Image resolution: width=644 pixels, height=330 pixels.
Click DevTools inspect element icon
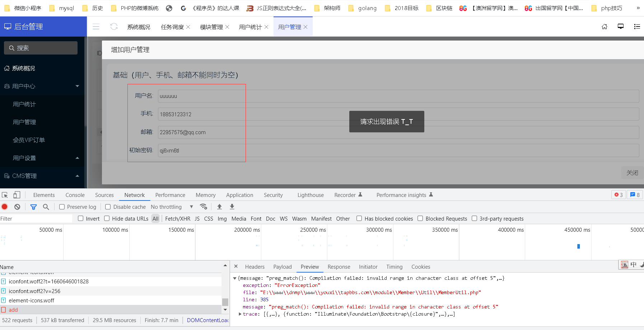(x=5, y=195)
